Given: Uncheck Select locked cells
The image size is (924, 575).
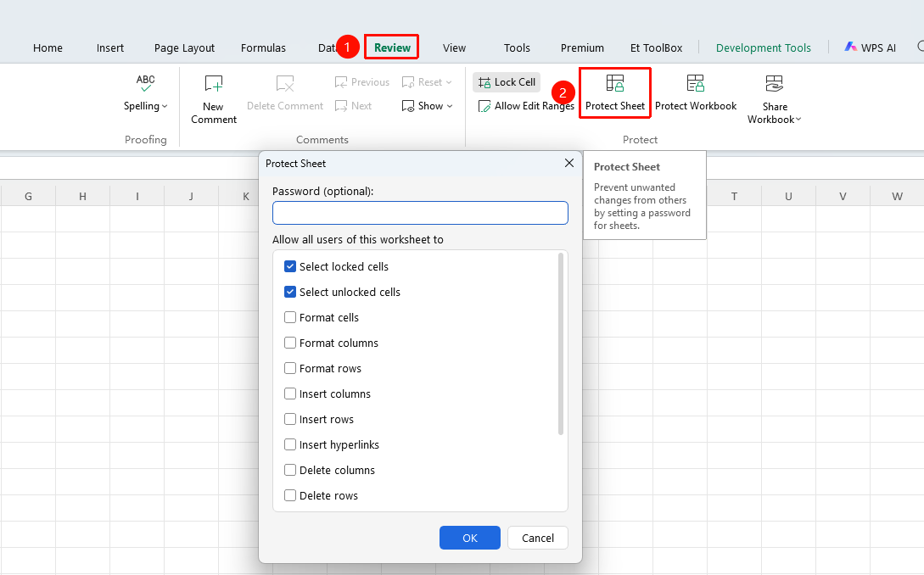Looking at the screenshot, I should [290, 266].
